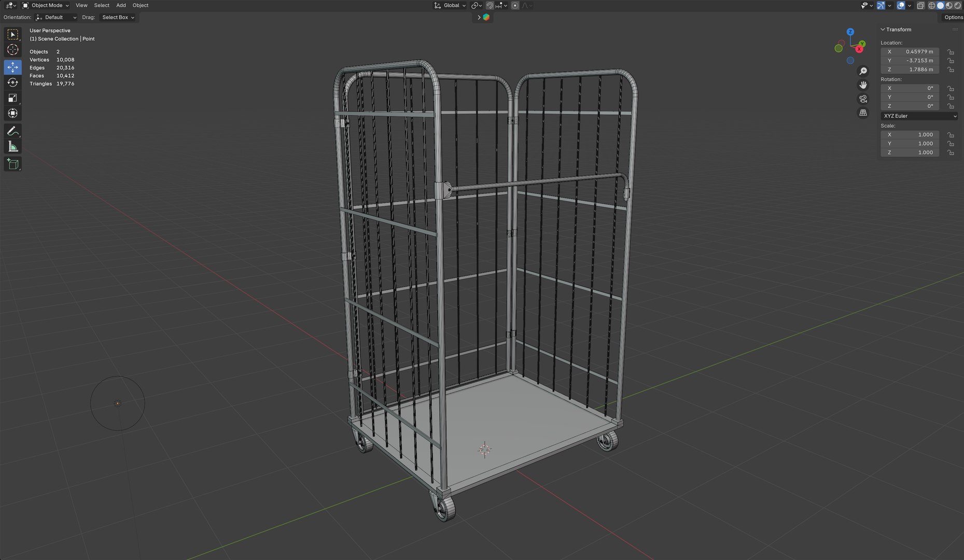Click the green Y axis on the gizmo
964x560 pixels.
tap(862, 44)
